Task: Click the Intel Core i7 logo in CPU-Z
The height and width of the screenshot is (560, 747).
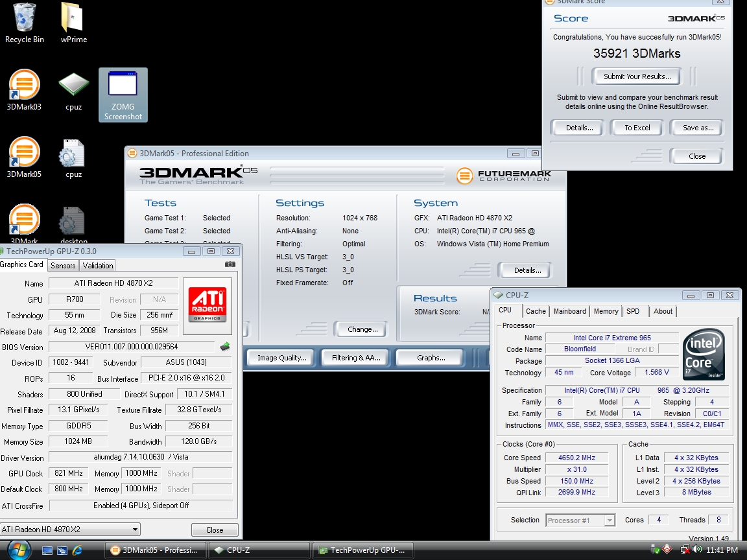Action: 704,355
